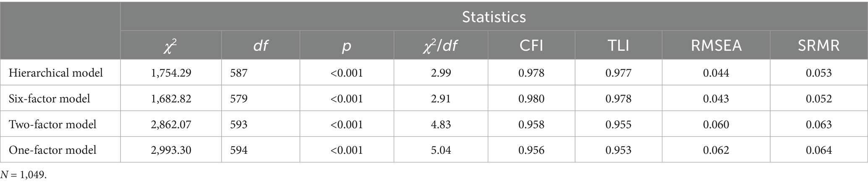Select the RMSEA column header

pyautogui.click(x=716, y=46)
